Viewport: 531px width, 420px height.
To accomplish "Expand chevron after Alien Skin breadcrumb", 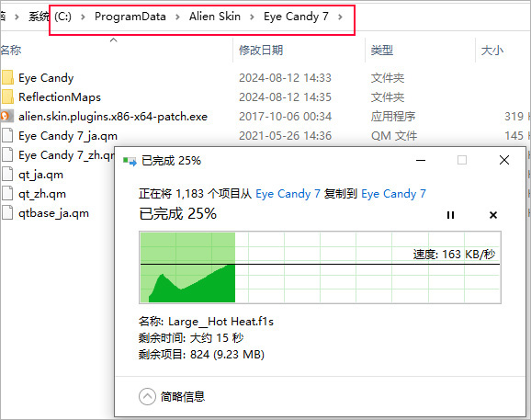I will click(252, 17).
